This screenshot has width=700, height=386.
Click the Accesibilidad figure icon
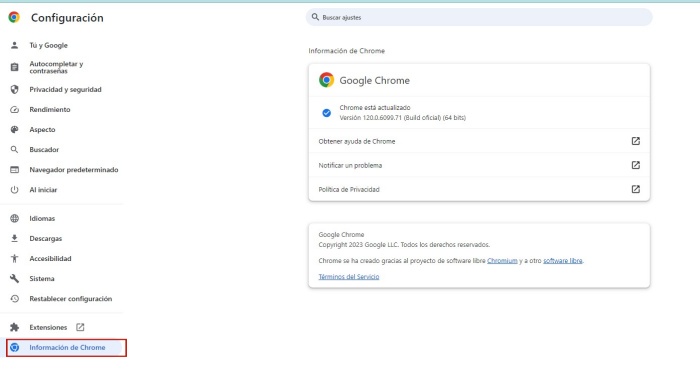[x=15, y=258]
